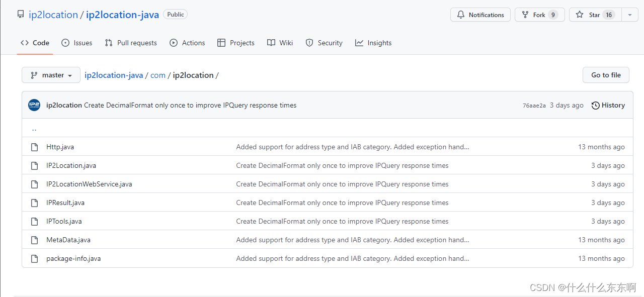The width and height of the screenshot is (644, 297).
Task: Open the Http.java file
Action: [60, 147]
